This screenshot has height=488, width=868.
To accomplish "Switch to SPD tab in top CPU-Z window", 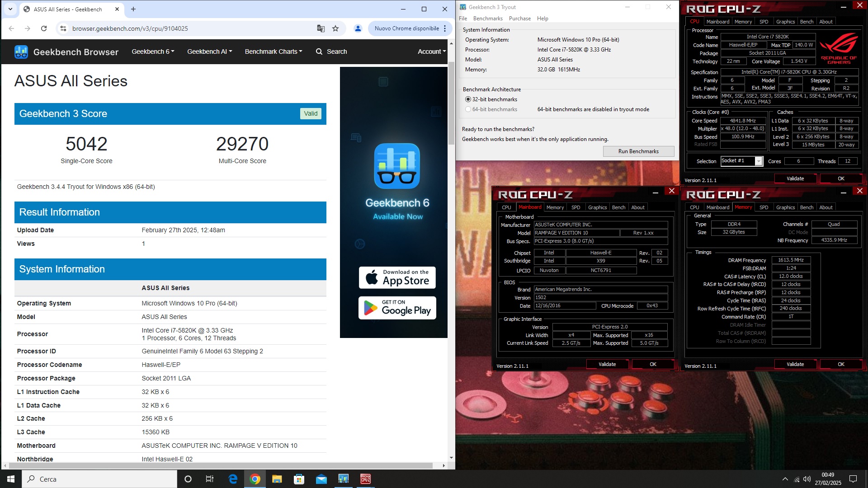I will click(764, 22).
